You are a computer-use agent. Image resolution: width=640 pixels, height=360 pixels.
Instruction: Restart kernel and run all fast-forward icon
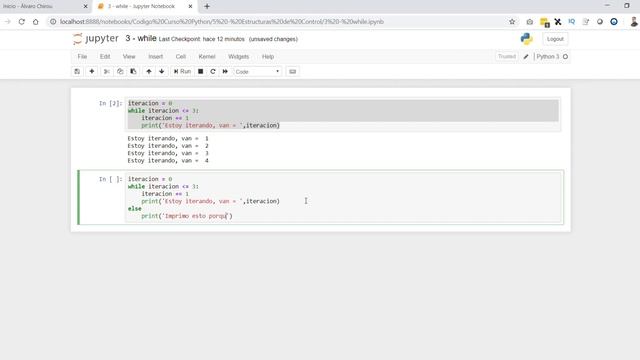tap(225, 71)
